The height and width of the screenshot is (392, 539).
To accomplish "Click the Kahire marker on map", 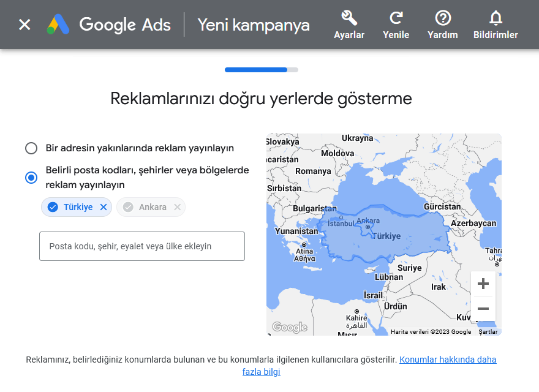I will [x=357, y=312].
